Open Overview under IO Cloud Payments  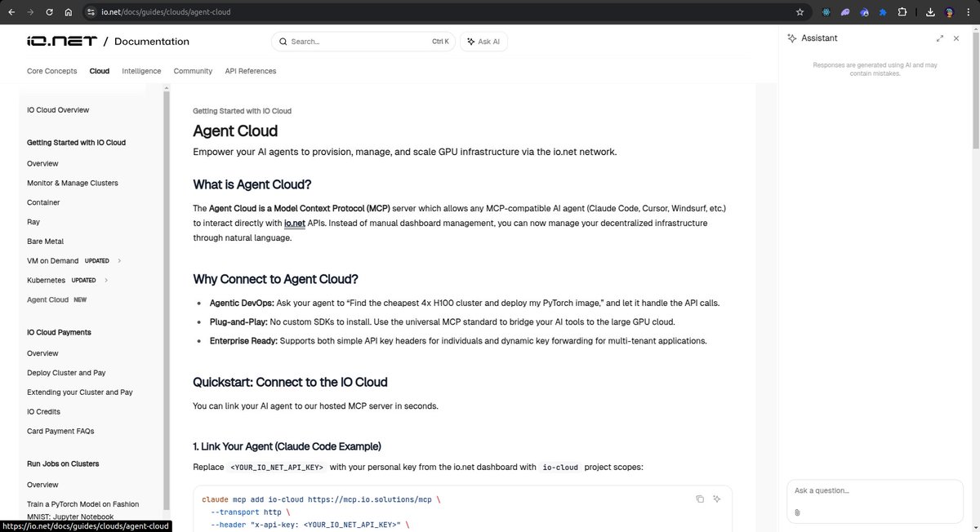coord(42,353)
